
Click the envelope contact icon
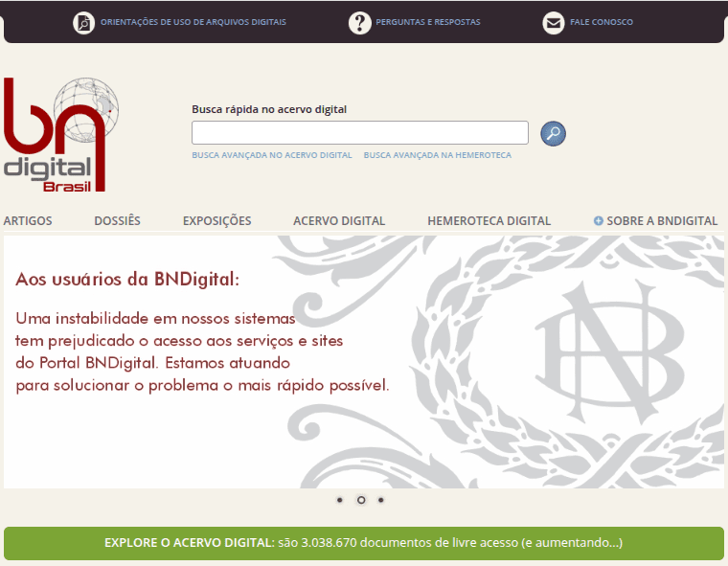(x=554, y=22)
